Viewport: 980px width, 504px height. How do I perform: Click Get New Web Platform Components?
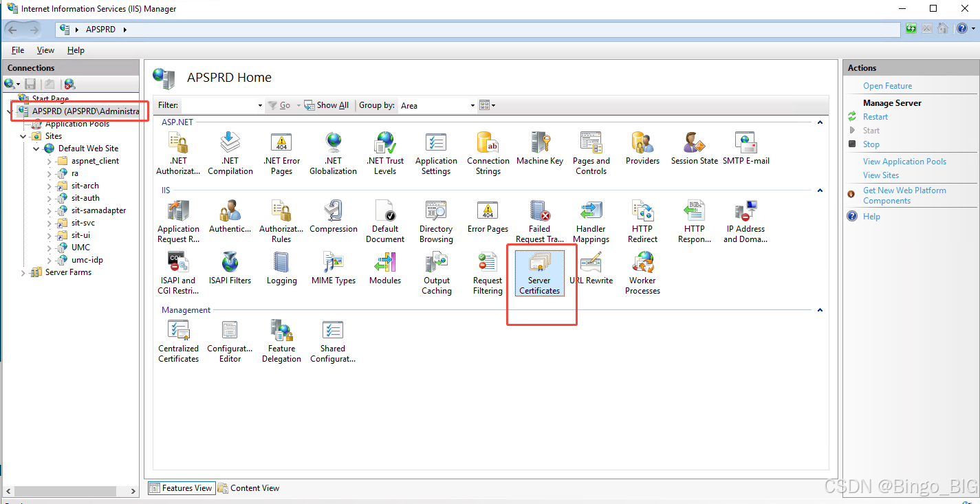(904, 195)
